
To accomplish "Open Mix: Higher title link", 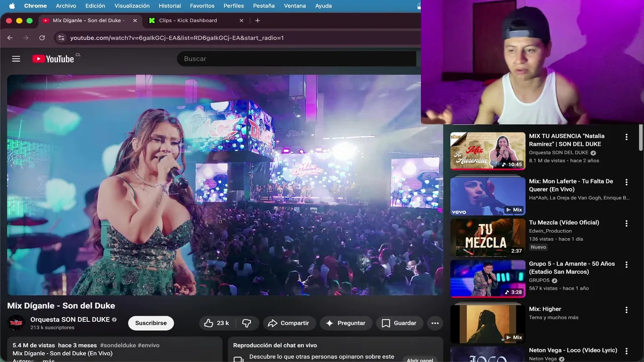I will (x=545, y=309).
